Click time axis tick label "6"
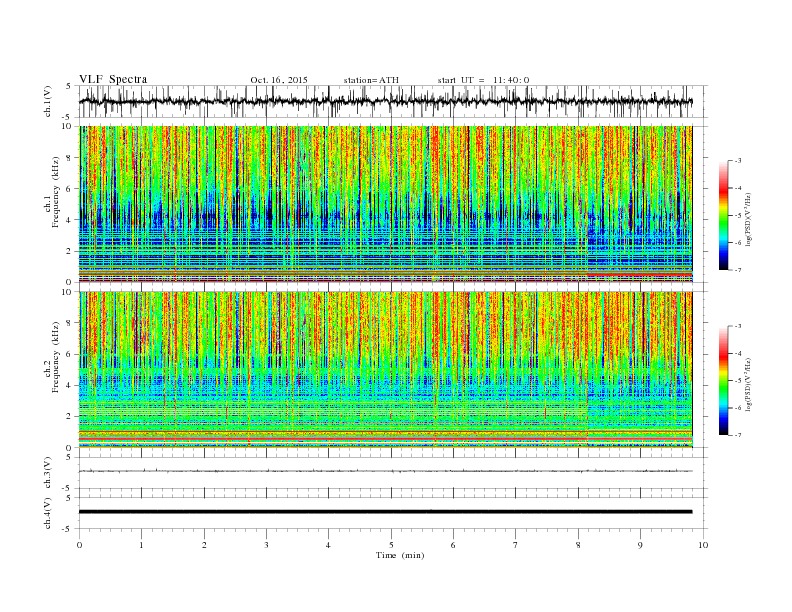This screenshot has width=792, height=612. click(x=453, y=545)
